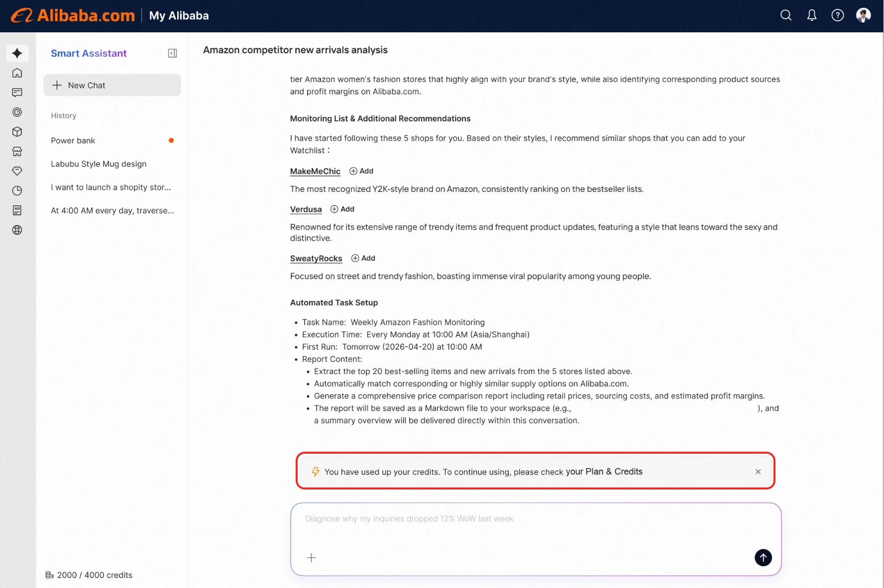Open the AD document icon in sidebar
Viewport: 884px width, 588px height.
pos(17,210)
